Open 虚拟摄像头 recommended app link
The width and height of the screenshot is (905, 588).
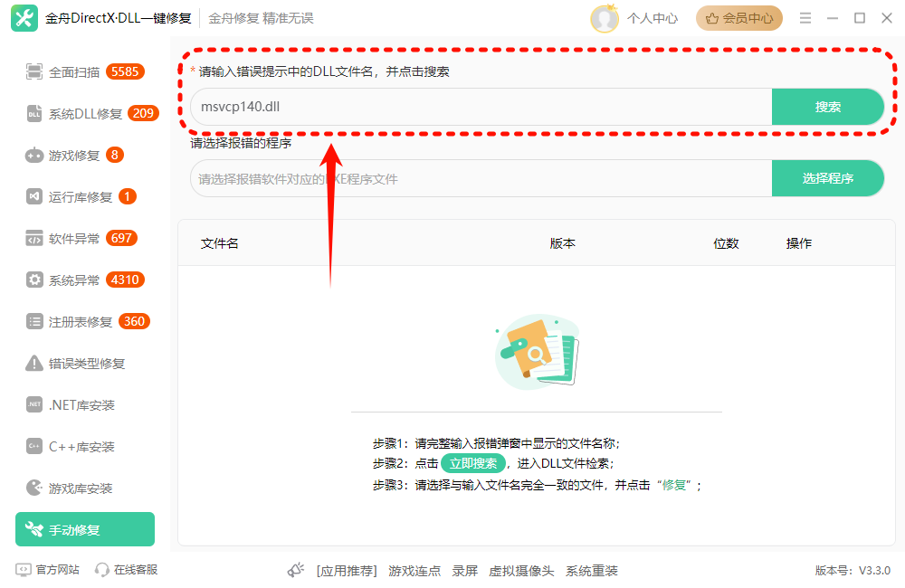click(521, 571)
